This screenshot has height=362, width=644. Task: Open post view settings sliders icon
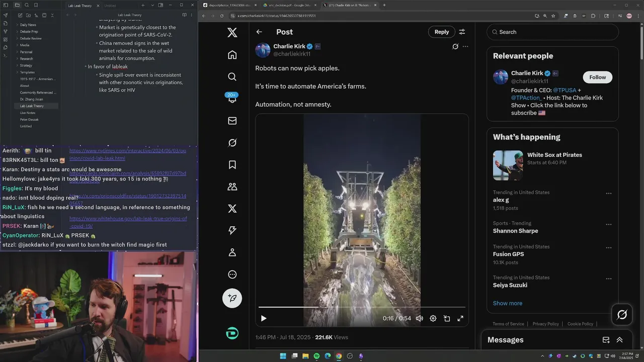(x=462, y=32)
